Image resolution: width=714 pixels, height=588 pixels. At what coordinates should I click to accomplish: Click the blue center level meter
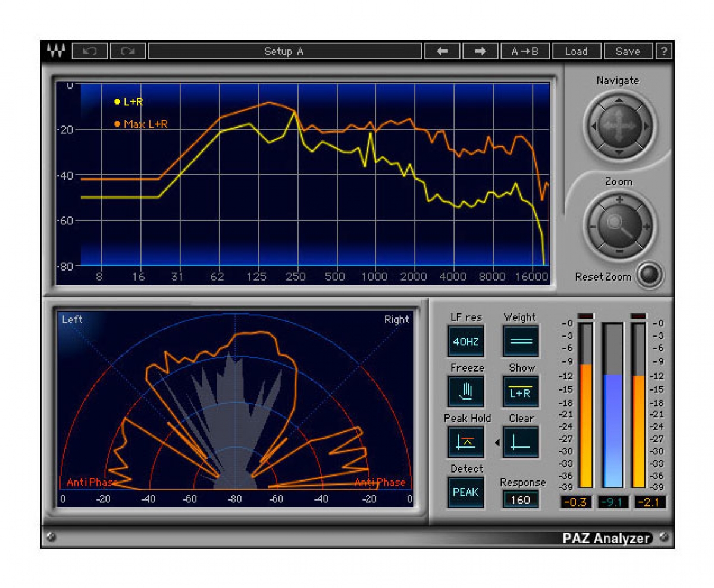612,405
